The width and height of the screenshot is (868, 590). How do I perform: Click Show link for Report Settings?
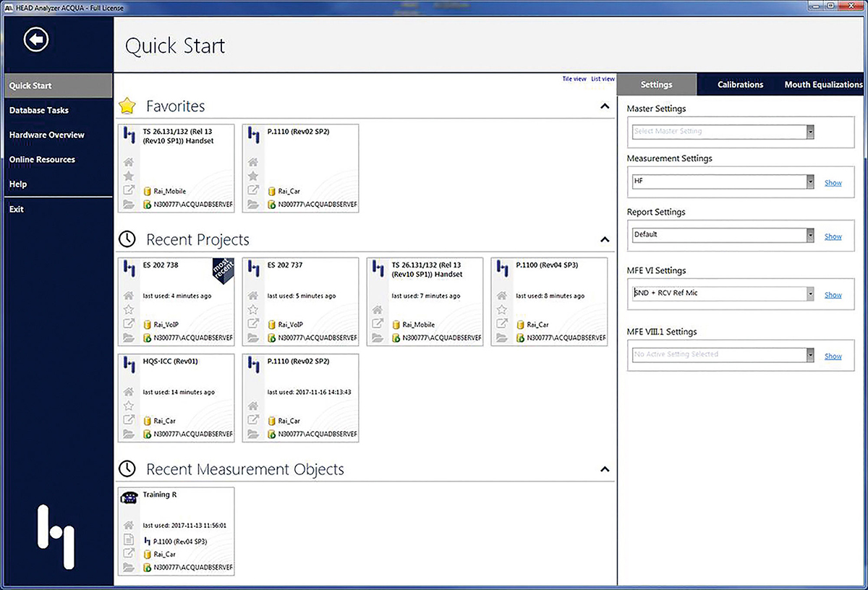[x=833, y=236]
